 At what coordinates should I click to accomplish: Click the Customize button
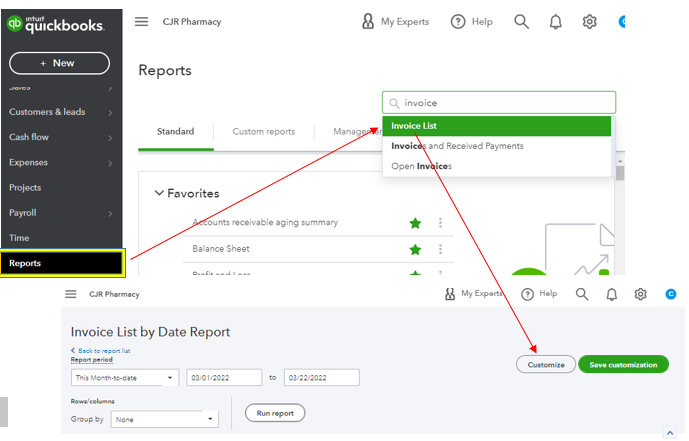point(546,365)
